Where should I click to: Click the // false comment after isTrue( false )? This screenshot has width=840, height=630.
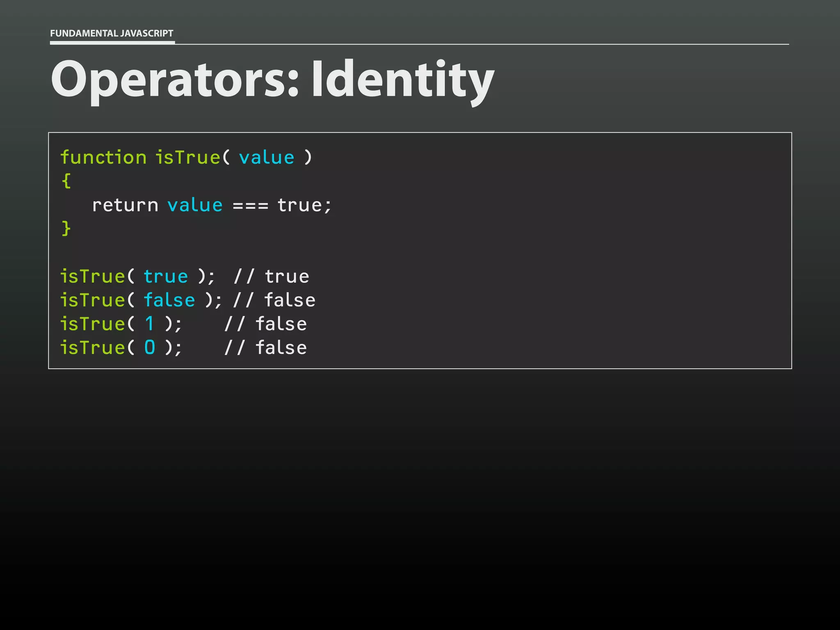(x=274, y=300)
